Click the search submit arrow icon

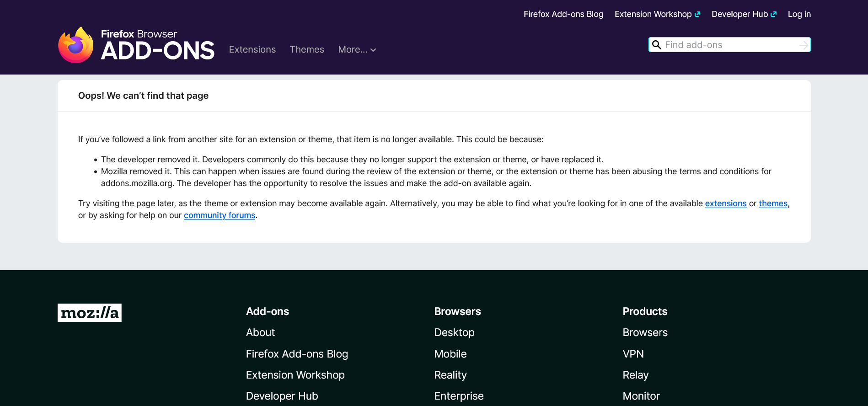(803, 45)
